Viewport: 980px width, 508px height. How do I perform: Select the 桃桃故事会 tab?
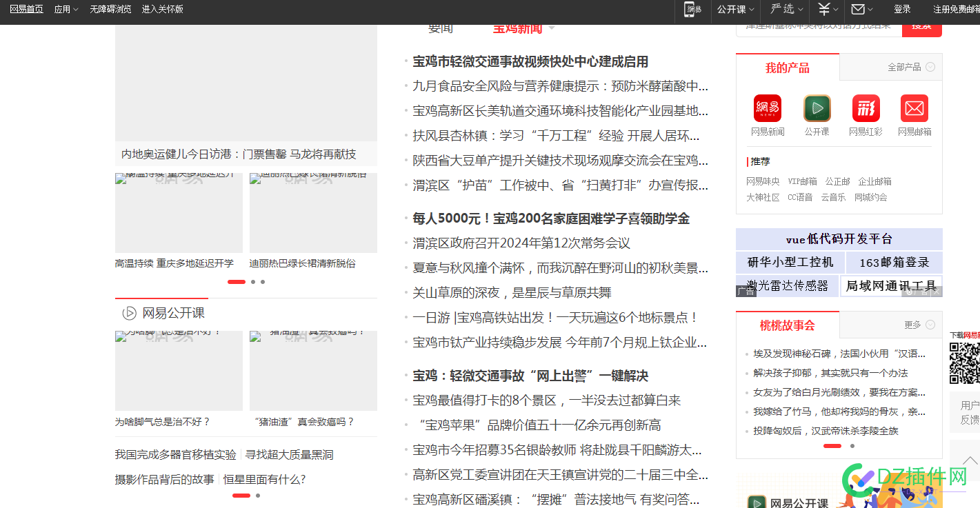pos(788,325)
